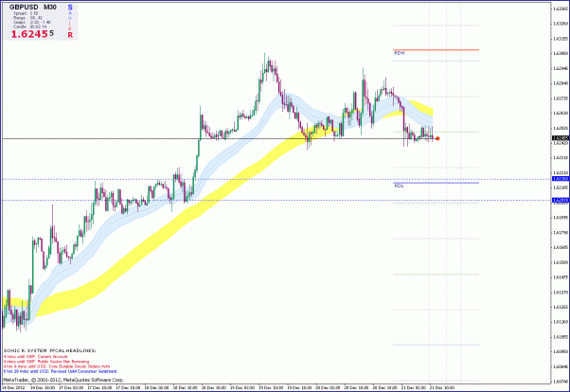Click the black current price tag on scale
The height and width of the screenshot is (392, 570).
[x=561, y=138]
